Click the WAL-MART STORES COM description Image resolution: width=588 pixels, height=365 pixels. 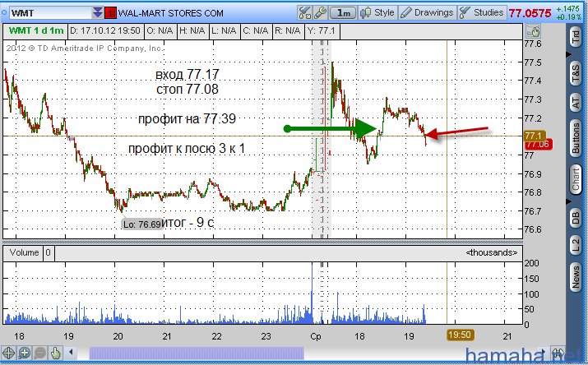pos(170,13)
